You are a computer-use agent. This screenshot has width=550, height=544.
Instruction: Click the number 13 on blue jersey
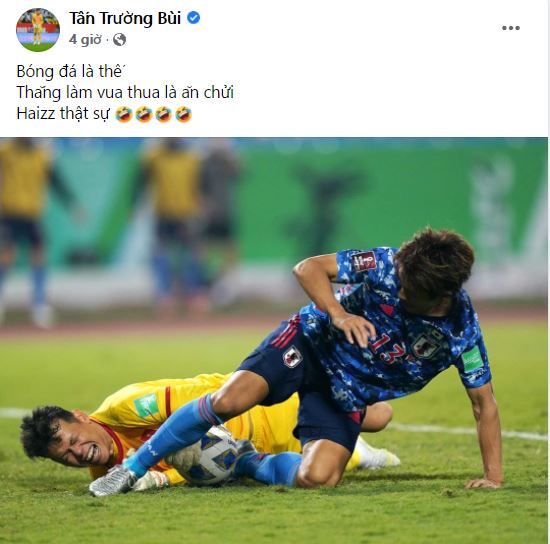[388, 347]
